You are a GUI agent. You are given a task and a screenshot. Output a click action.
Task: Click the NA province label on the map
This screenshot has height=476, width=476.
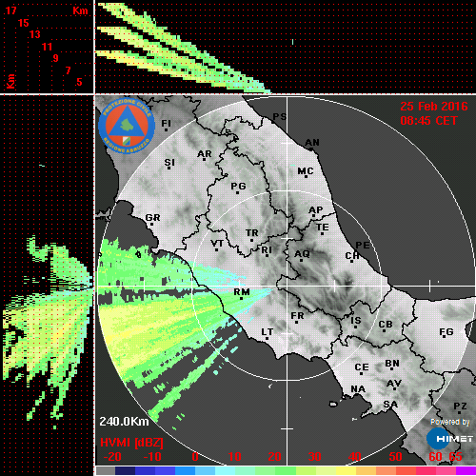(x=358, y=388)
